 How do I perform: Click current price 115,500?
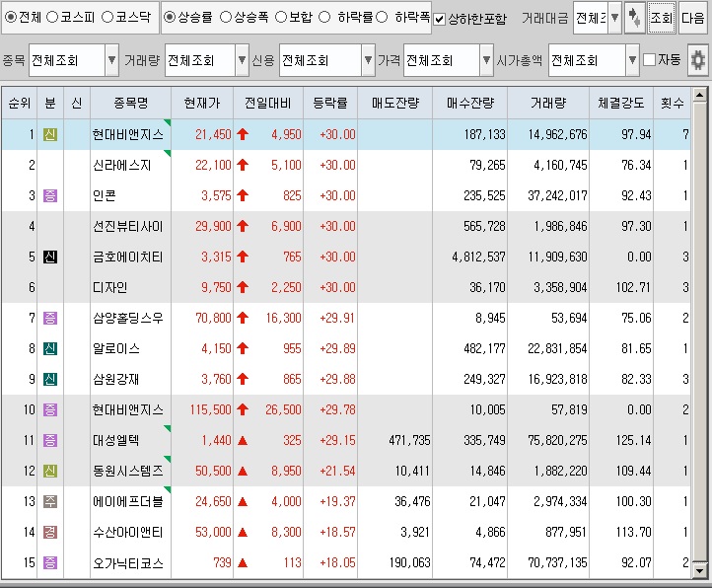click(211, 409)
